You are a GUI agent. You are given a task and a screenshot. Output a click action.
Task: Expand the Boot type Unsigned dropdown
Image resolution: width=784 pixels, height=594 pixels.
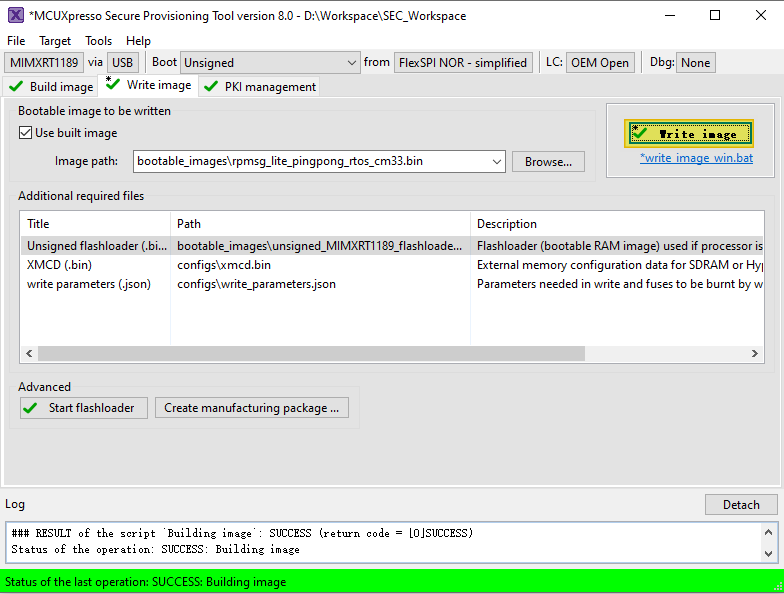tap(350, 63)
